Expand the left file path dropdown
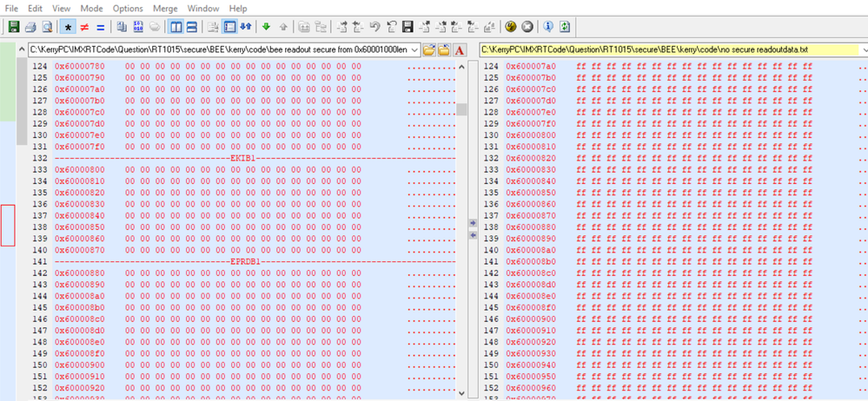 coord(415,49)
